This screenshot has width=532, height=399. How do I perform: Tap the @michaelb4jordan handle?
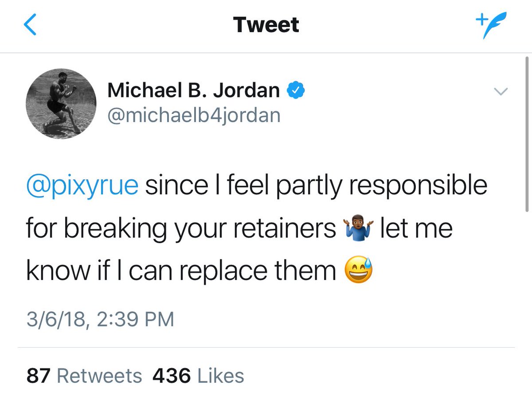pos(194,115)
